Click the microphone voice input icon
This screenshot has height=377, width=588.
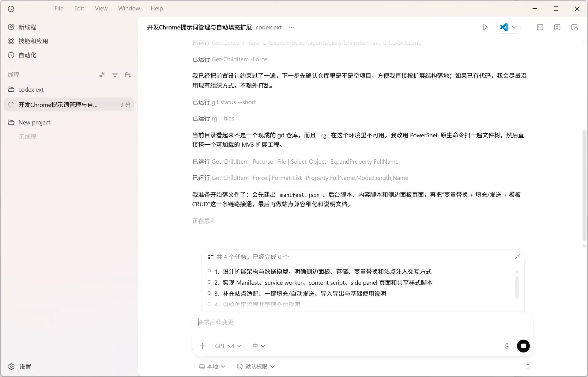coord(507,346)
